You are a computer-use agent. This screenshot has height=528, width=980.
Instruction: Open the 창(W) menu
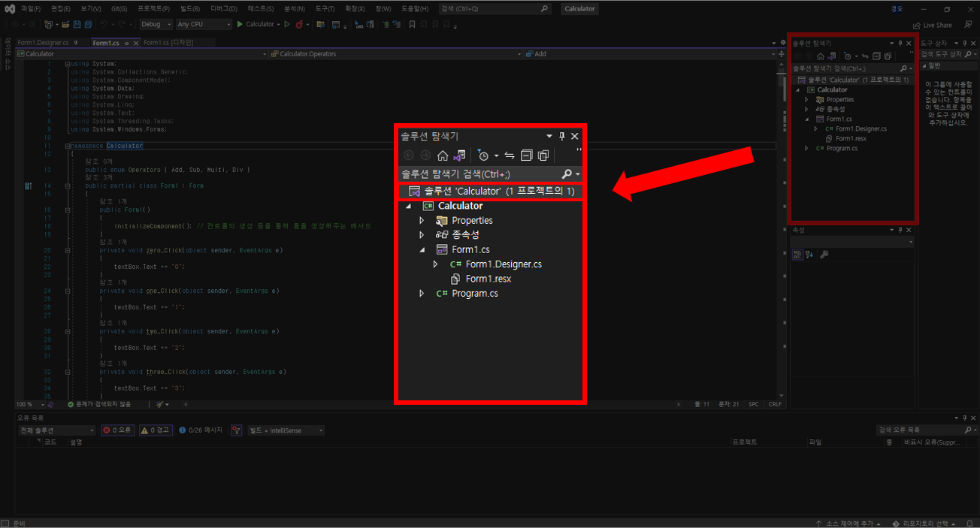pos(383,9)
